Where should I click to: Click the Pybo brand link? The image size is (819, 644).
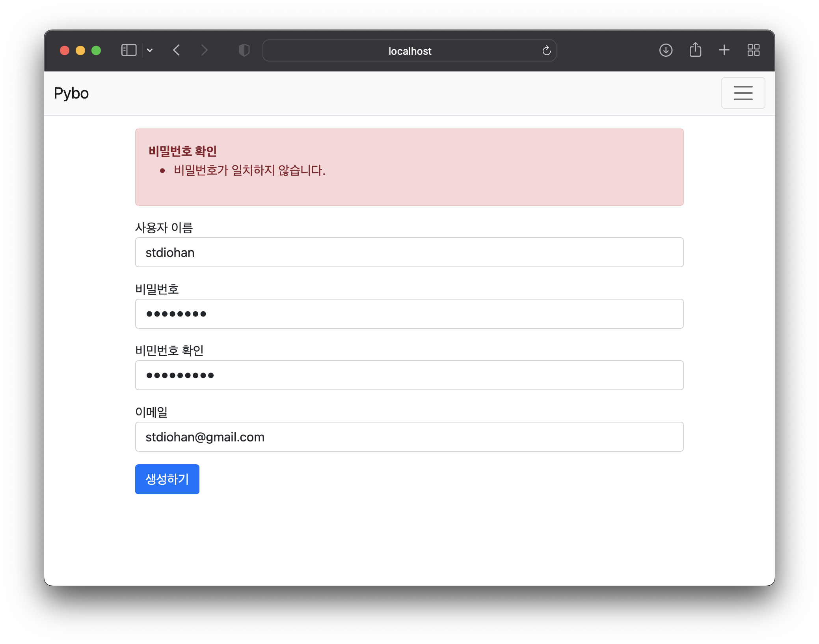71,93
